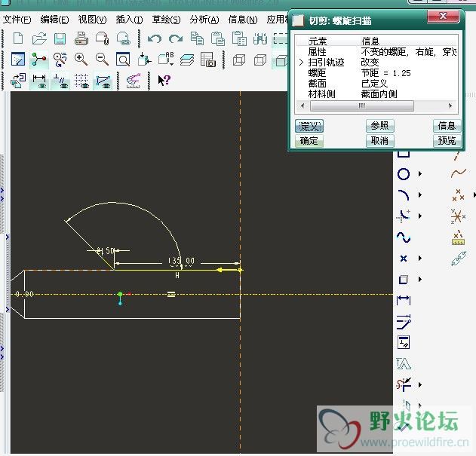476x456 pixels.
Task: Select the 扫引轨迹 row in the dialog
Action: [x=376, y=63]
